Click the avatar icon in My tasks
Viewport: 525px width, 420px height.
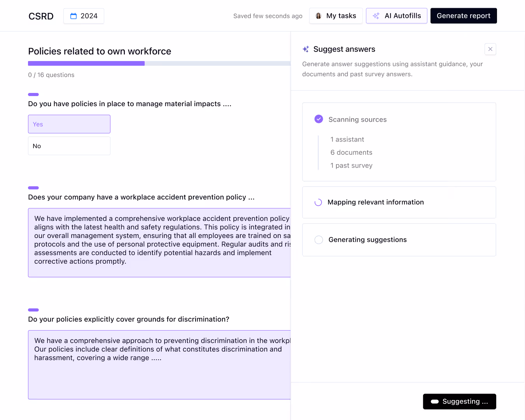click(318, 16)
